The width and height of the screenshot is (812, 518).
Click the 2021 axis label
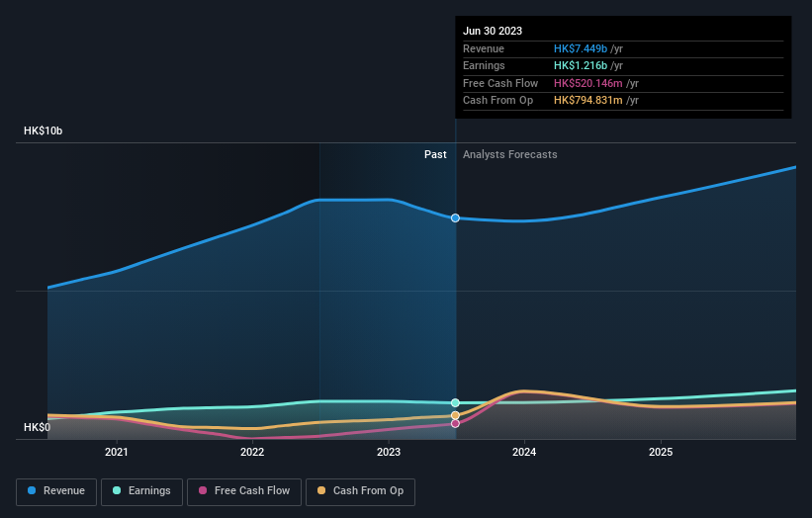[x=116, y=452]
